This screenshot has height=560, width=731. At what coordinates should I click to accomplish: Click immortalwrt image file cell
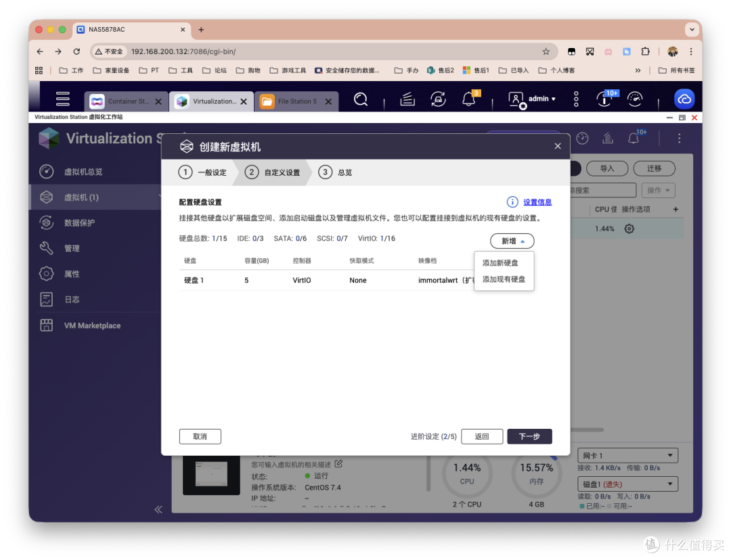445,280
